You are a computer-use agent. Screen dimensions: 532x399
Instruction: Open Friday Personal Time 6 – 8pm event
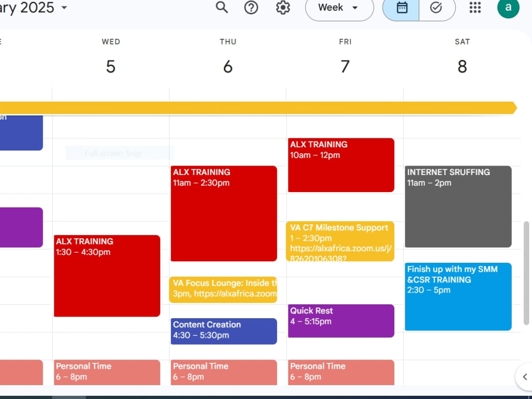[341, 372]
